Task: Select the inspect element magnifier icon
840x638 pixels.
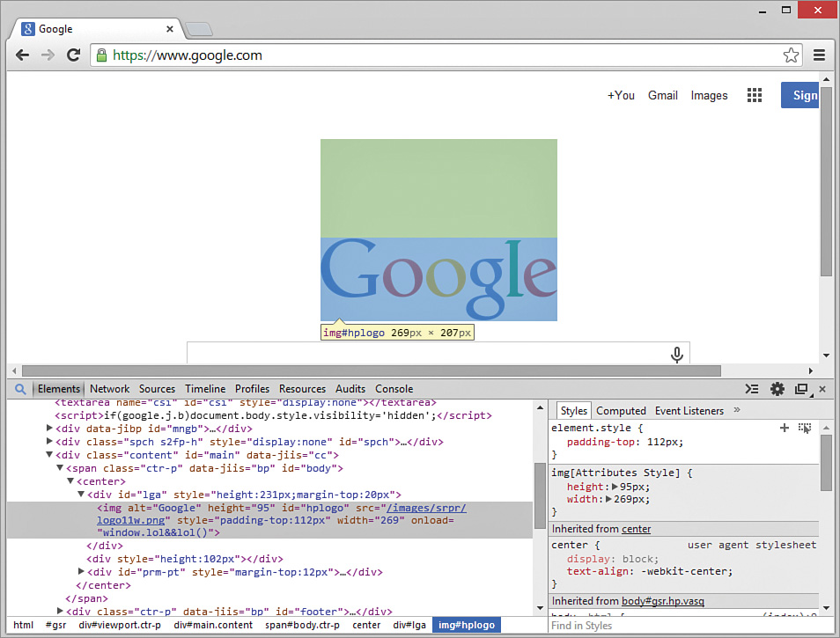Action: click(19, 388)
